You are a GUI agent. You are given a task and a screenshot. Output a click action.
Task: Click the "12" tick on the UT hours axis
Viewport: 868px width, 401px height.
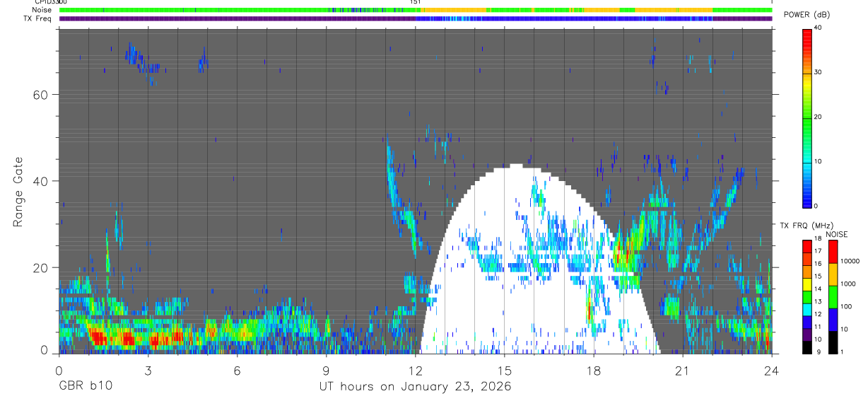click(x=416, y=370)
